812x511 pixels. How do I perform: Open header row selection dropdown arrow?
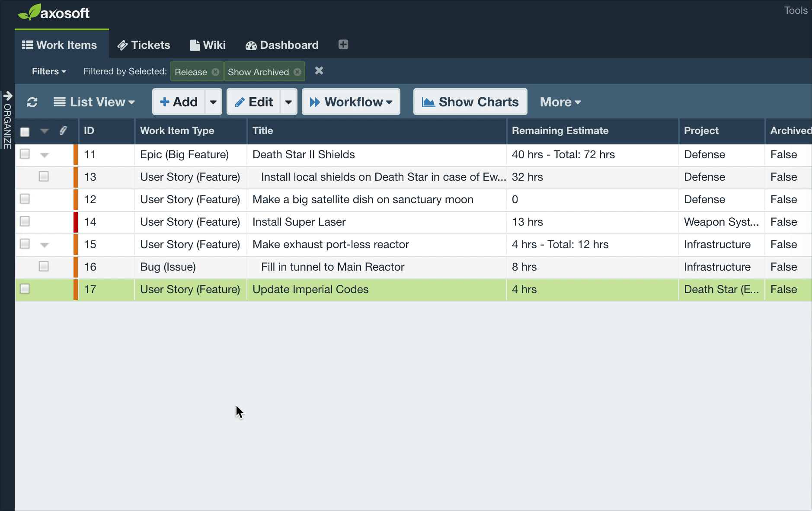click(x=45, y=131)
